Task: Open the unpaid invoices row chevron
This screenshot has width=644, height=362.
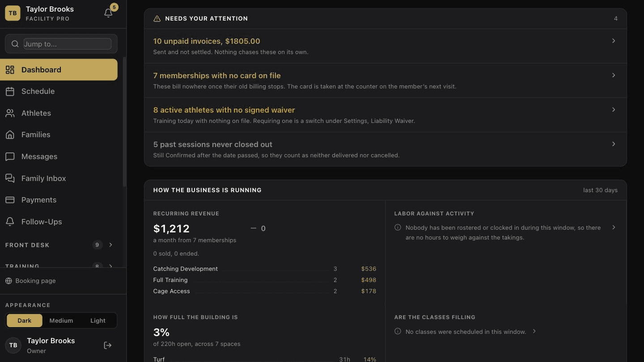Action: click(x=614, y=41)
